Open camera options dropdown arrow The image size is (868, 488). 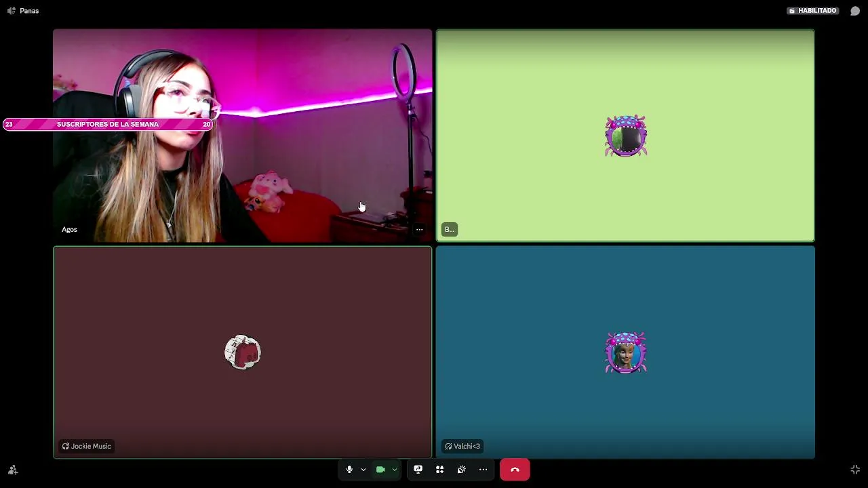pos(394,470)
